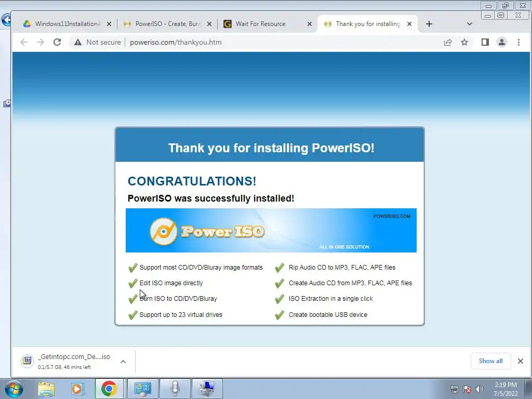Click Show desktop strip beside the clock

pyautogui.click(x=528, y=389)
